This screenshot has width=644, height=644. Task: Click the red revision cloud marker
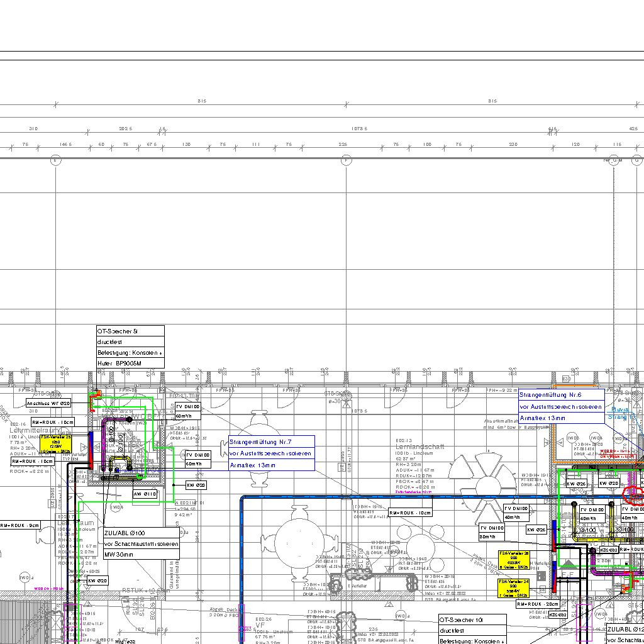631,494
